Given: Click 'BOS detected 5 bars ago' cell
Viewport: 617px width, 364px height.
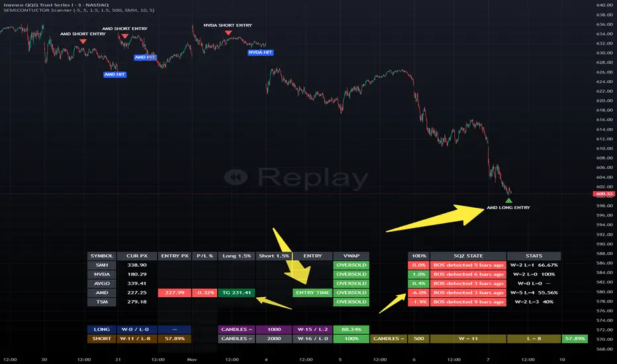Looking at the screenshot, I should click(x=468, y=265).
